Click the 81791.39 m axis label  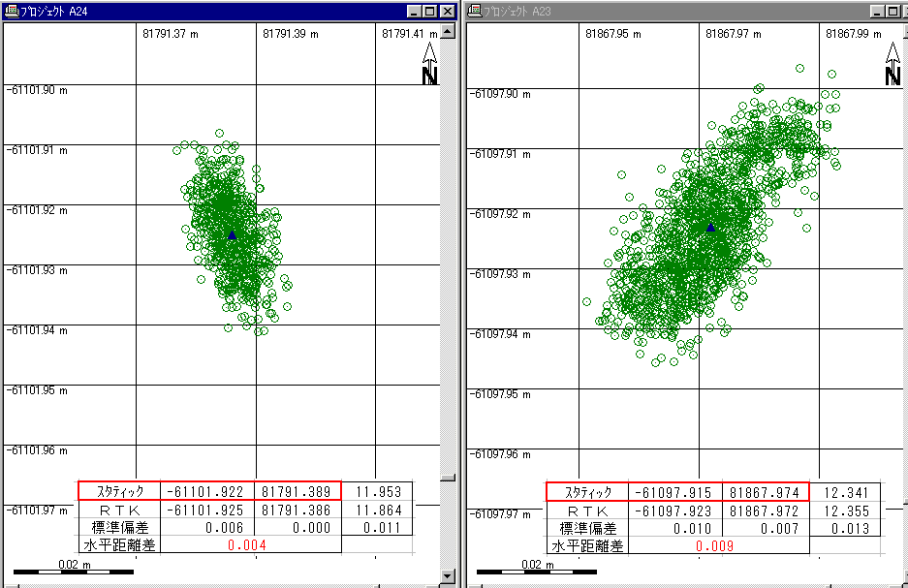291,34
